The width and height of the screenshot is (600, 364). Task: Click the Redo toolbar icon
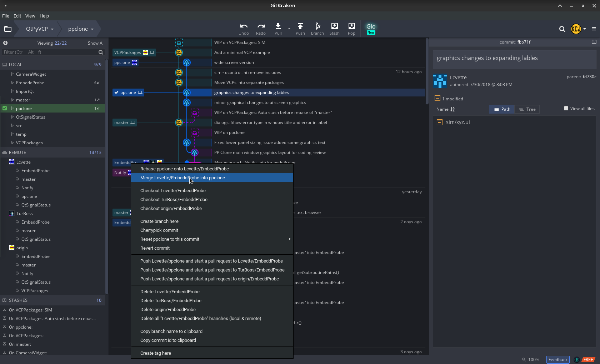pyautogui.click(x=261, y=29)
